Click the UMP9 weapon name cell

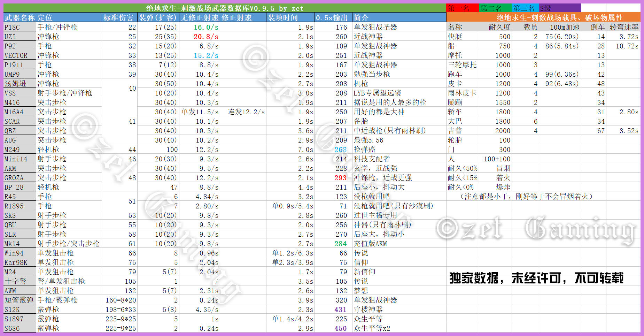coord(20,74)
